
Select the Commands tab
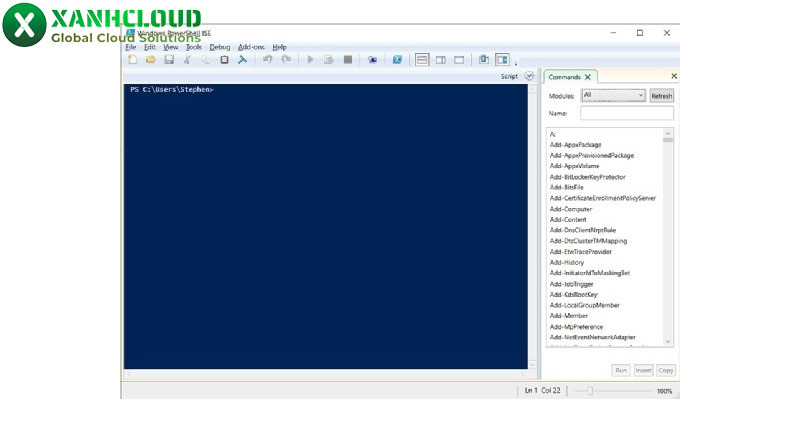coord(565,77)
